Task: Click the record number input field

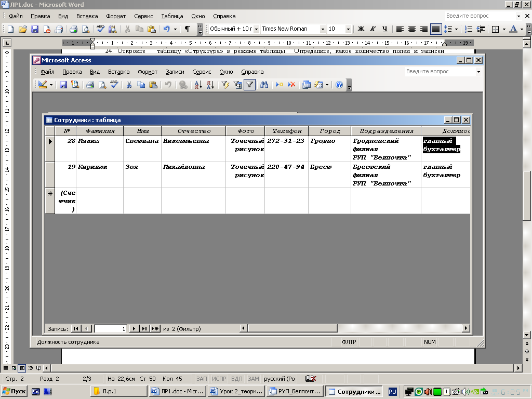Action: point(111,328)
